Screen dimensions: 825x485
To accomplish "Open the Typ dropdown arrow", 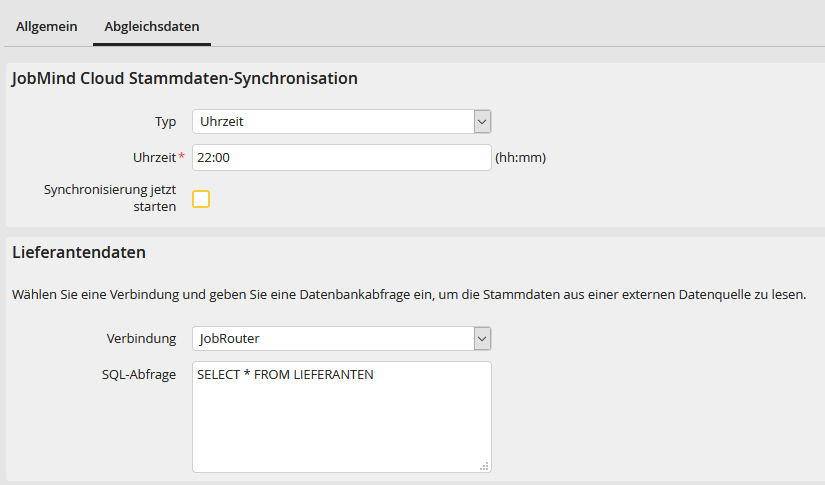I will point(482,122).
